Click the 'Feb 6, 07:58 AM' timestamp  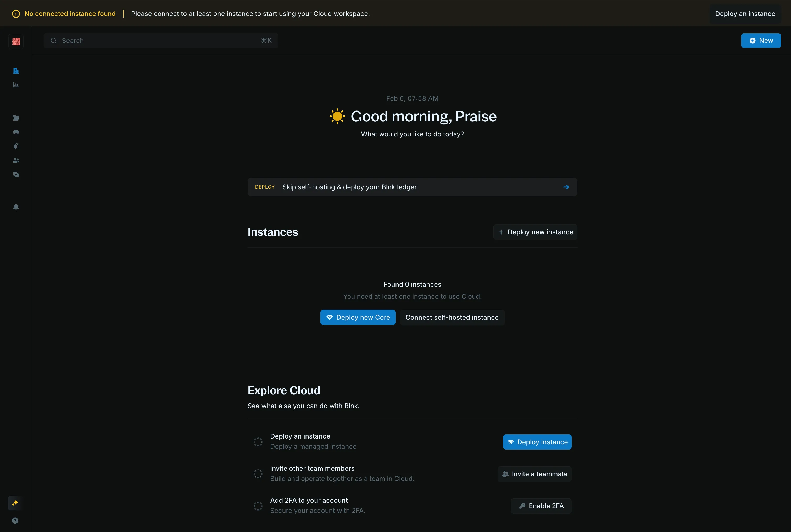[412, 98]
